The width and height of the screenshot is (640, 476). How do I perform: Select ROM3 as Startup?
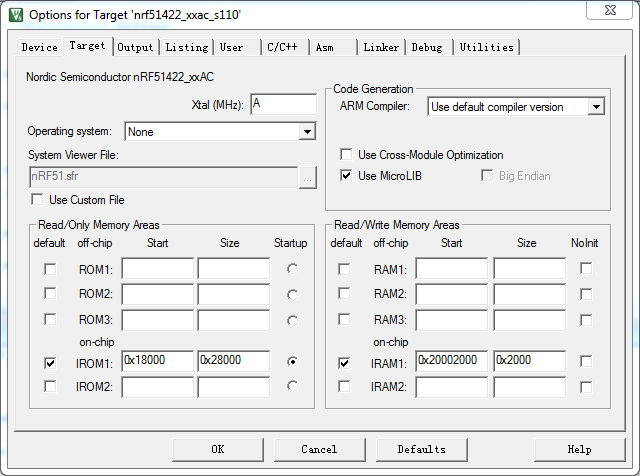coord(292,320)
